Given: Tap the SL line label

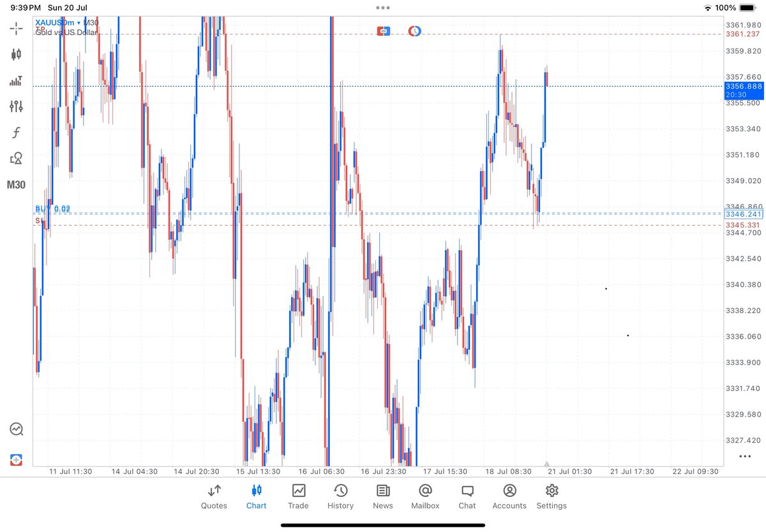Looking at the screenshot, I should (x=39, y=220).
